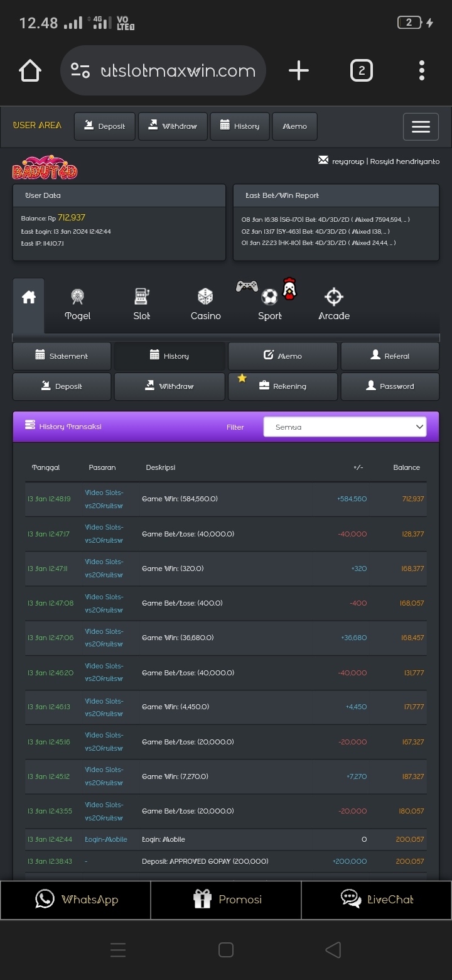Open the Togel games category
Image resolution: width=452 pixels, height=980 pixels.
pos(78,305)
